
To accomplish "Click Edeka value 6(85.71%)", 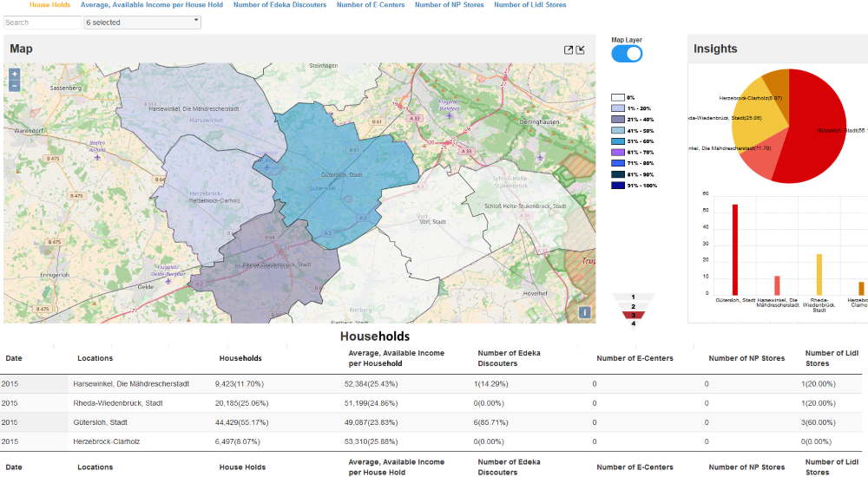I will 490,422.
